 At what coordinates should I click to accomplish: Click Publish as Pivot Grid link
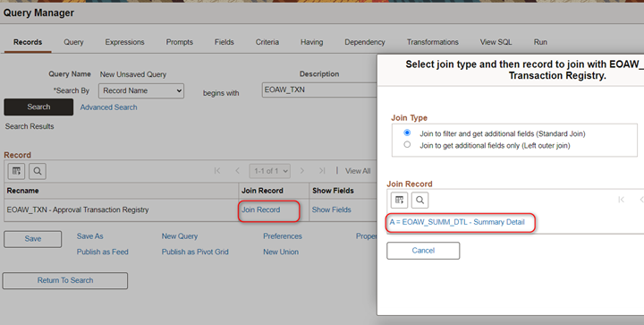[x=195, y=252]
